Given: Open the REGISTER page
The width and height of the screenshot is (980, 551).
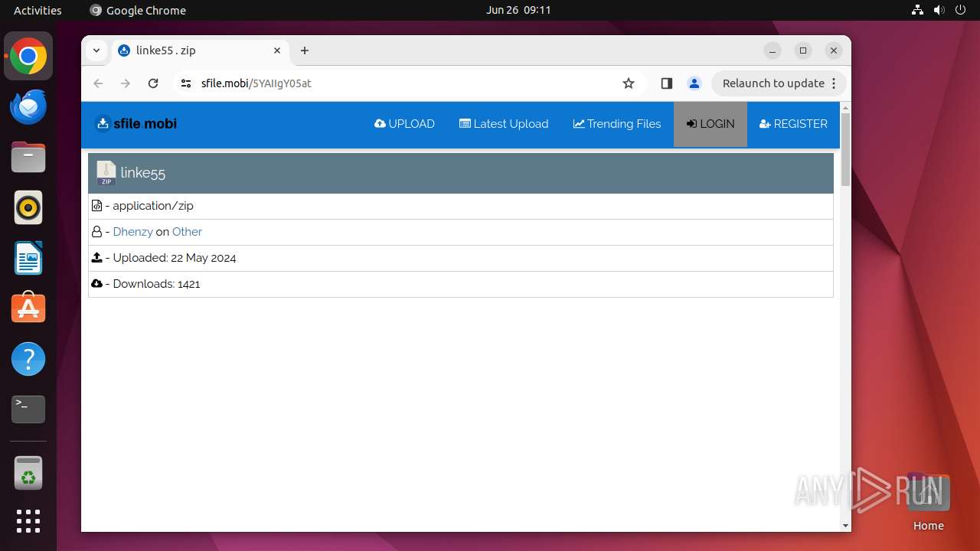Looking at the screenshot, I should [x=793, y=124].
